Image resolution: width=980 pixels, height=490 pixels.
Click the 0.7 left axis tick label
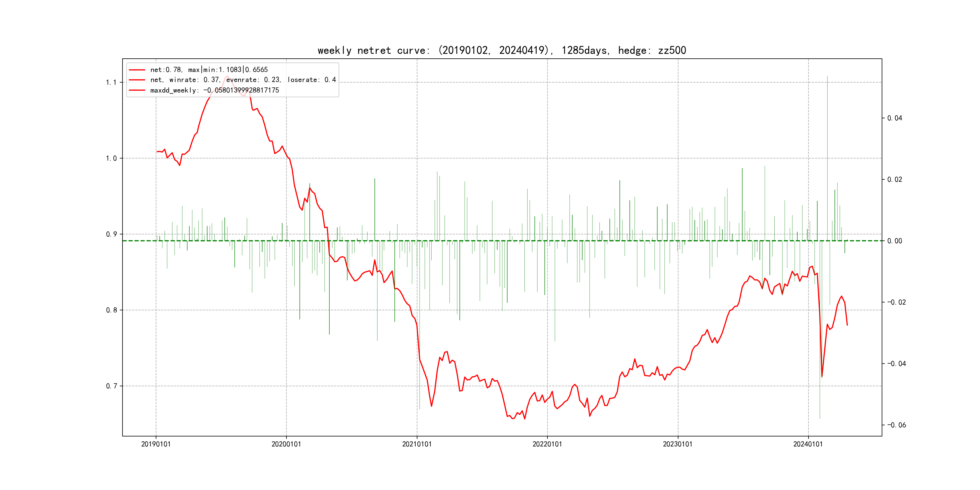click(111, 386)
